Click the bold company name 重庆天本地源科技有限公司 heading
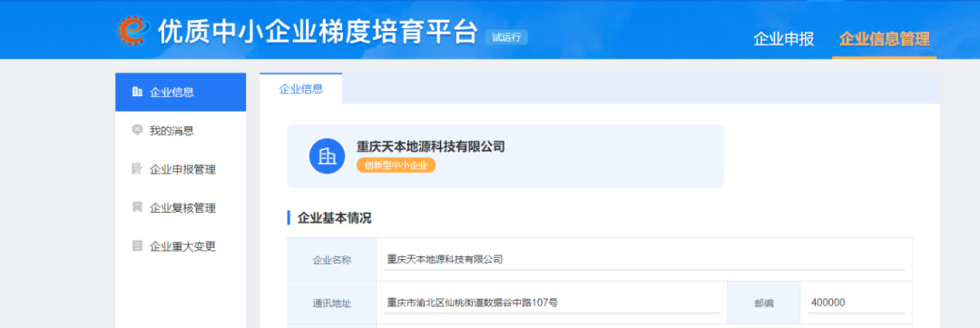This screenshot has width=980, height=328. tap(431, 146)
